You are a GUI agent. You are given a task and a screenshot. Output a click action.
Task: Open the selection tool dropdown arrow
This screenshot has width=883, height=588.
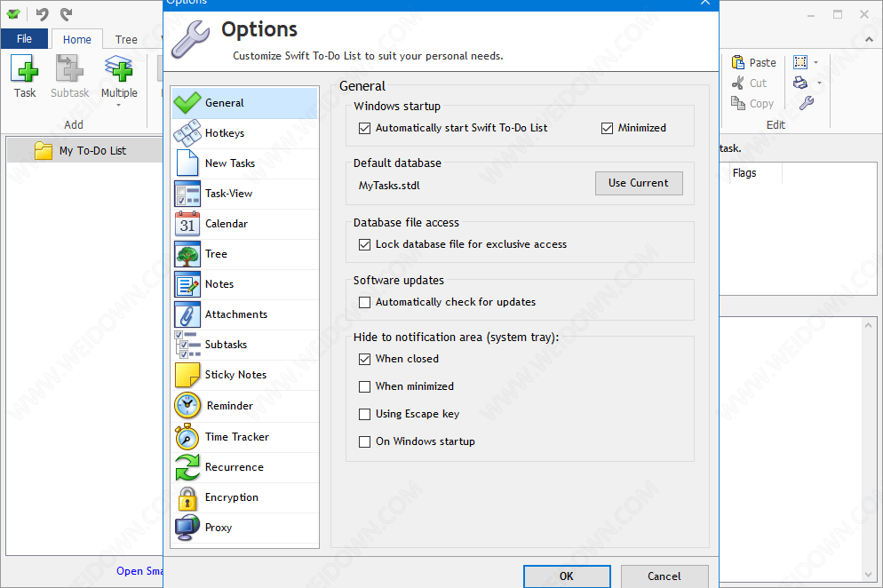pos(816,62)
